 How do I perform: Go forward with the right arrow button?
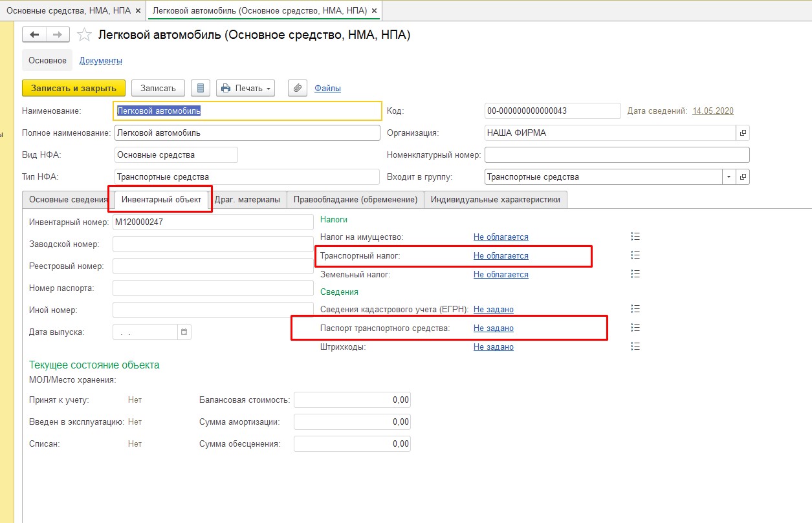[x=58, y=35]
